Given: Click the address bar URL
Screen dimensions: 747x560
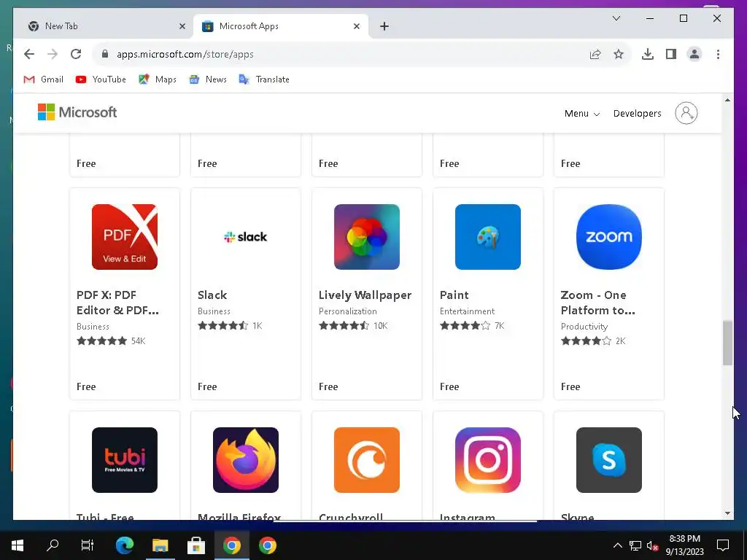Looking at the screenshot, I should (x=185, y=54).
